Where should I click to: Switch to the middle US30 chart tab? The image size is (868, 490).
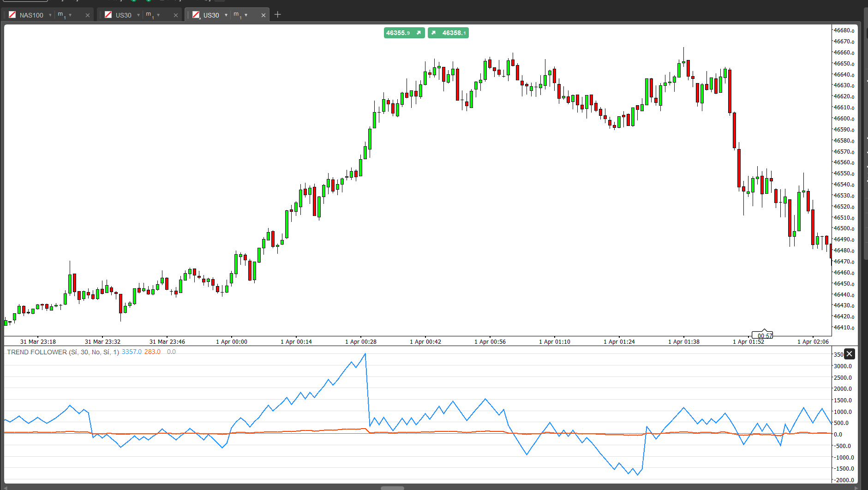tap(123, 15)
